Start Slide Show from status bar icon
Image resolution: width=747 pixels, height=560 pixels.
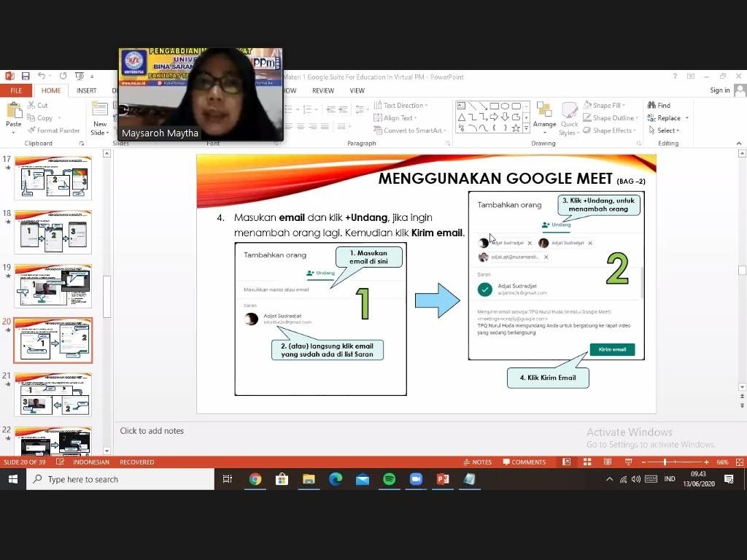(628, 462)
